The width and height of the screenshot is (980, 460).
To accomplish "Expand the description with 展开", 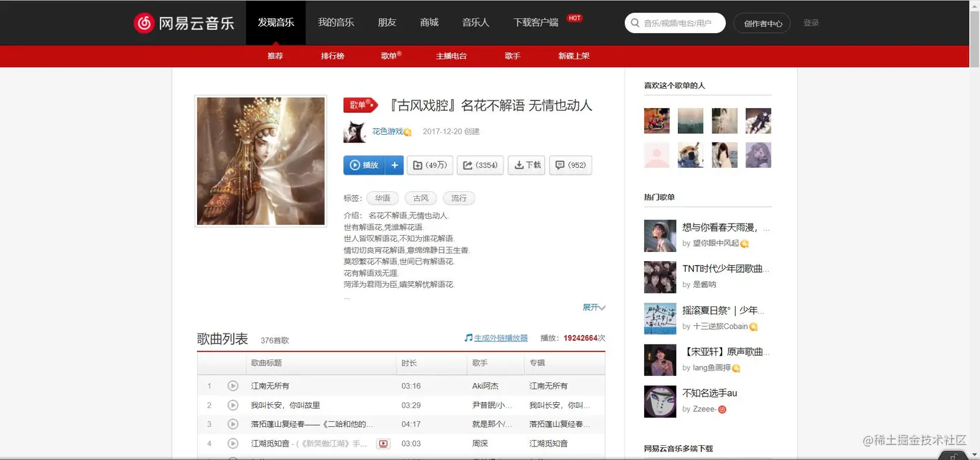I will [594, 307].
